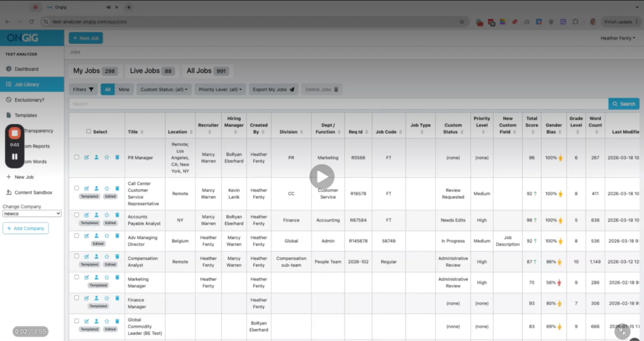Screen dimensions: 644x341
Task: Click person icon in Accounts Payable Analyst row
Action: tap(96, 215)
